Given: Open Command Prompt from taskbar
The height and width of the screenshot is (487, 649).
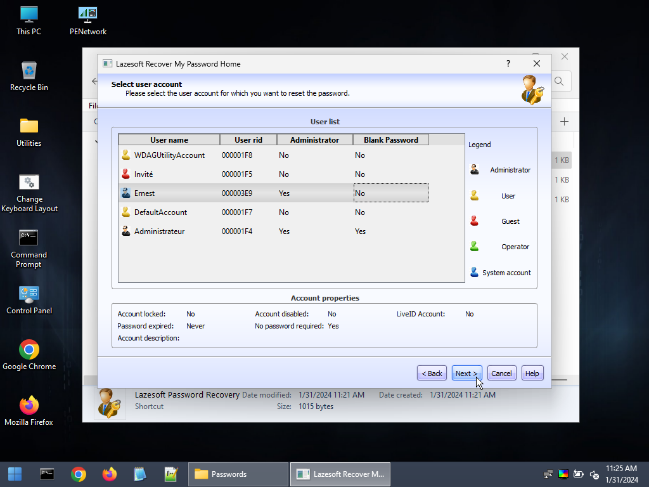Looking at the screenshot, I should 47,474.
